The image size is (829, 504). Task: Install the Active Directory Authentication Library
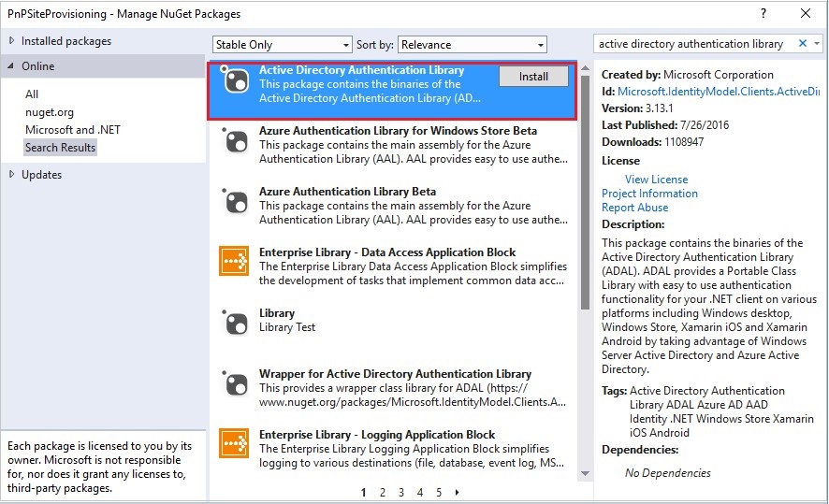point(533,77)
